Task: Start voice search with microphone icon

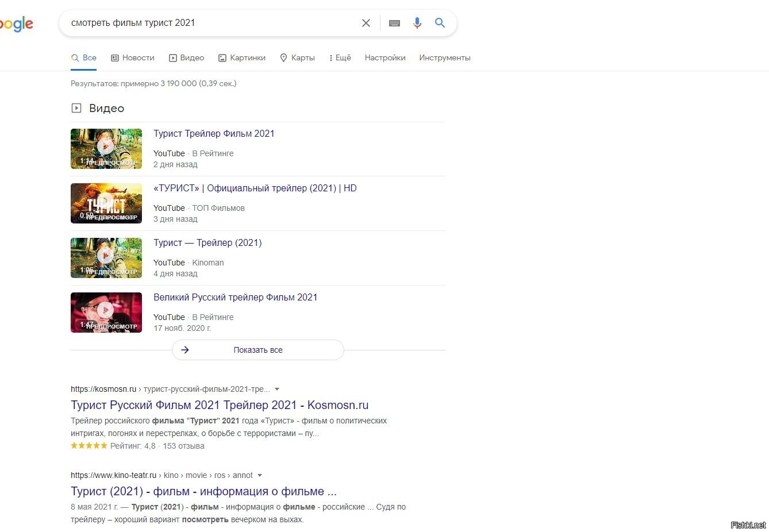Action: pyautogui.click(x=417, y=23)
